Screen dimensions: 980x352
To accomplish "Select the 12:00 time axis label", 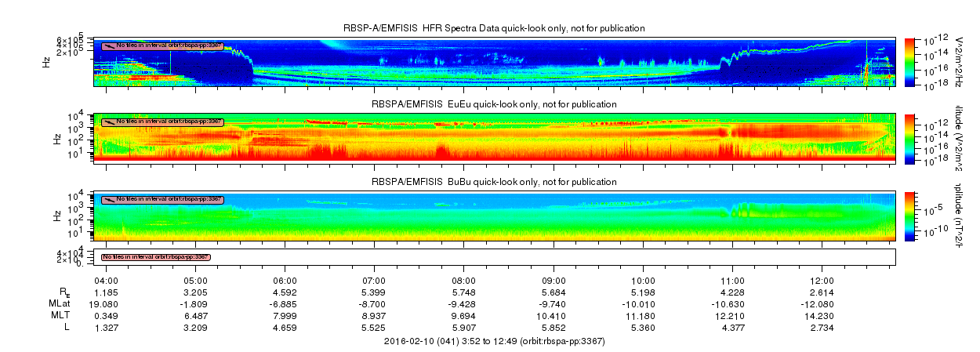I will point(822,280).
